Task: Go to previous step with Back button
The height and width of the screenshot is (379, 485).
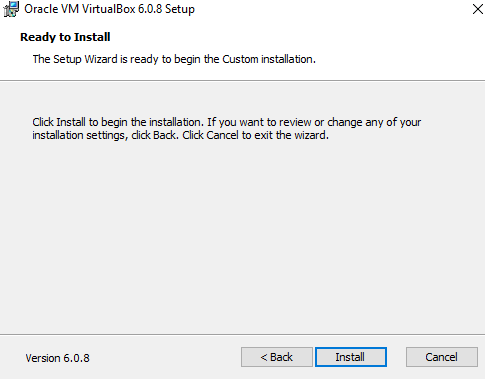Action: (277, 357)
